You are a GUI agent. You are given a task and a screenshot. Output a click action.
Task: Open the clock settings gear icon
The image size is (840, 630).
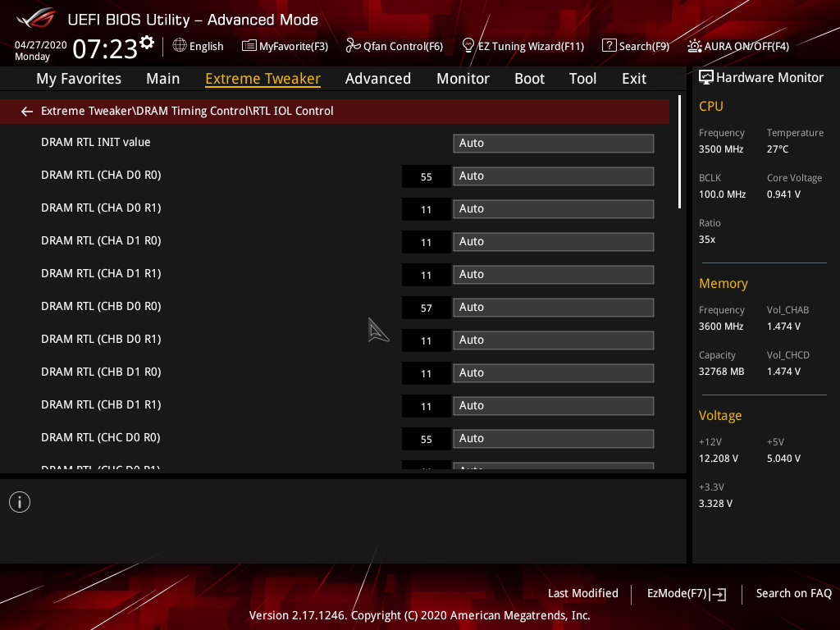click(147, 43)
